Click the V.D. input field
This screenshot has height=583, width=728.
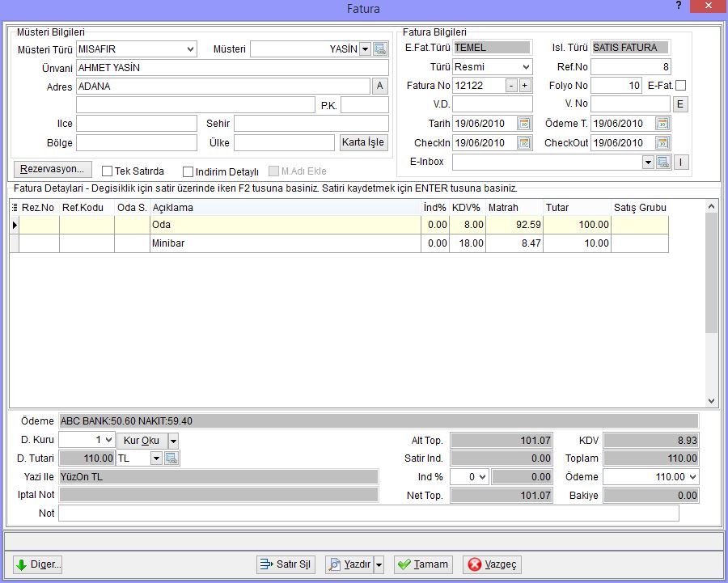tap(492, 104)
